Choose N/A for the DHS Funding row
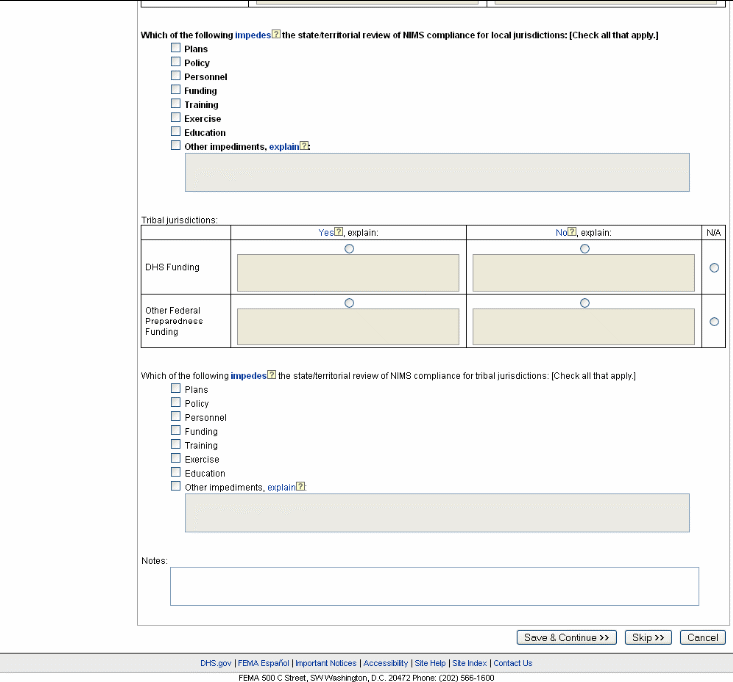The image size is (733, 682). coord(714,267)
